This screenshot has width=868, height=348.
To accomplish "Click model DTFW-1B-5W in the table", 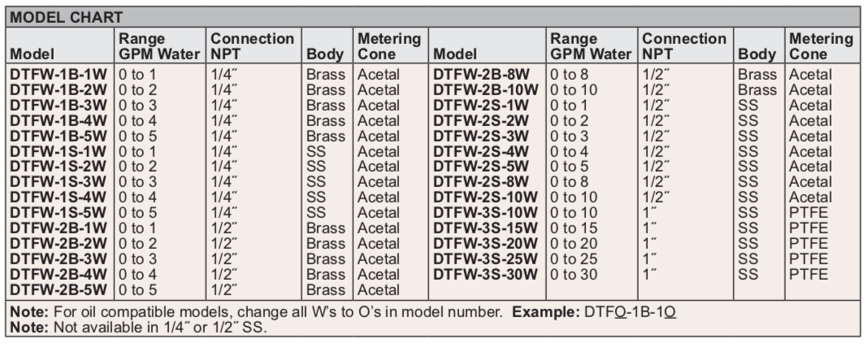I will (58, 134).
